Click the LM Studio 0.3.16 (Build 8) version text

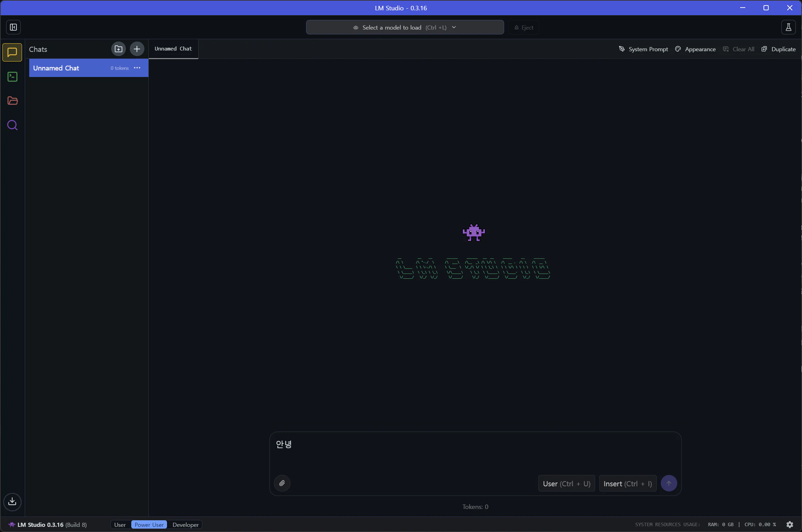click(x=52, y=524)
